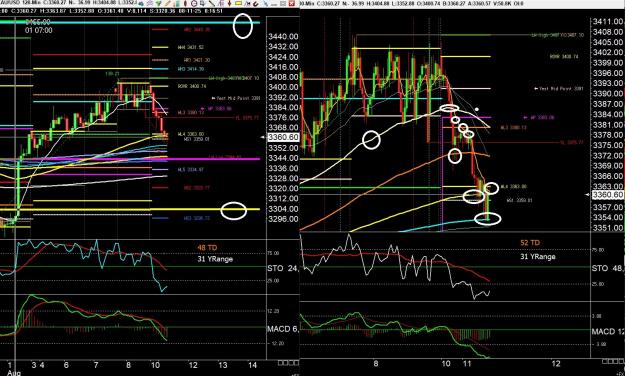Click the first small box below left chart axis

pyautogui.click(x=280, y=362)
